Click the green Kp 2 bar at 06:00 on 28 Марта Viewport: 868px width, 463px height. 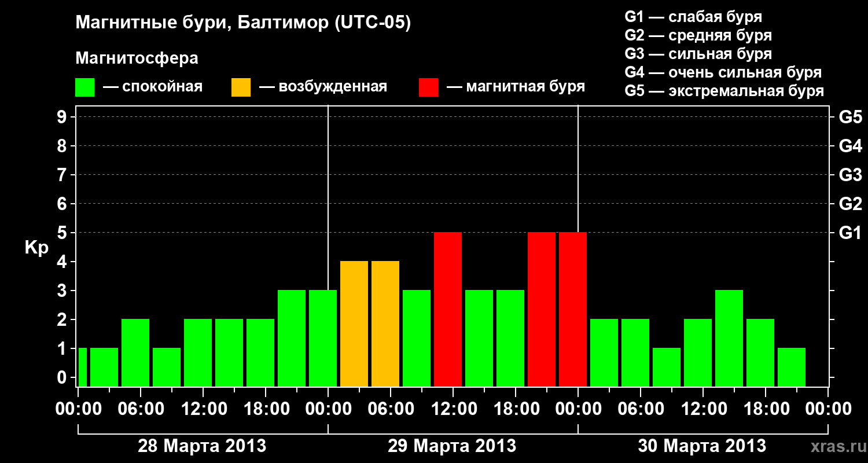(135, 352)
